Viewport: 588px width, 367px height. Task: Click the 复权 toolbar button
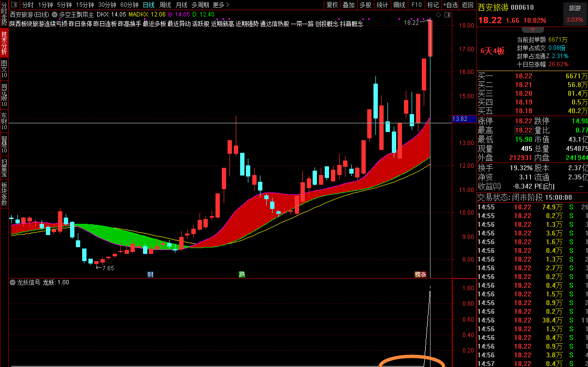click(x=332, y=5)
